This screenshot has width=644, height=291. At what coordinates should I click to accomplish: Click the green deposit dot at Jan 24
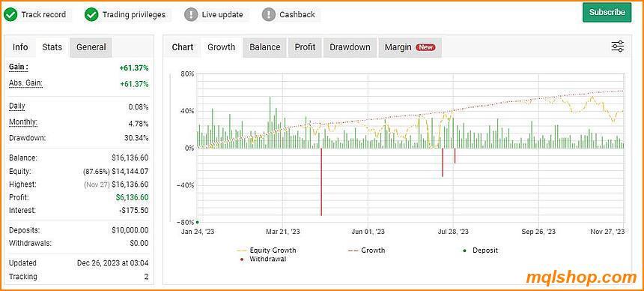click(198, 222)
